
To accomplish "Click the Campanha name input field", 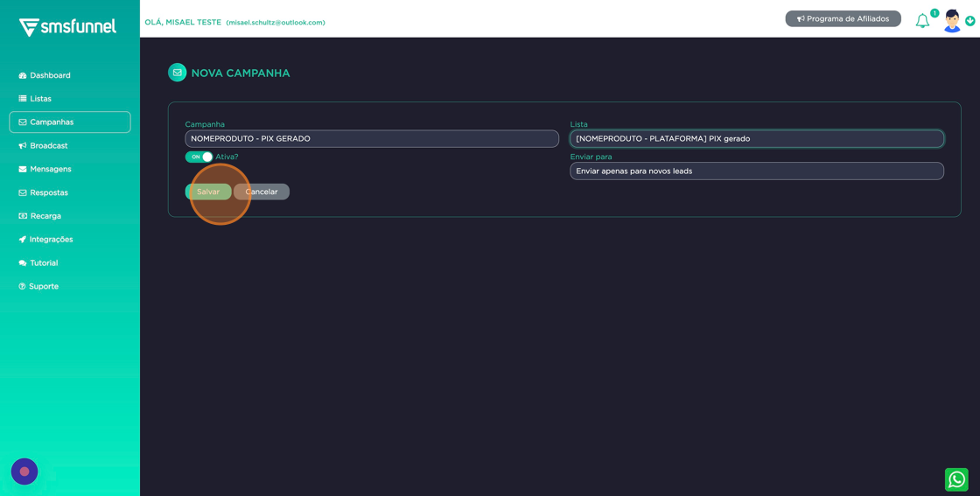I will [x=372, y=139].
